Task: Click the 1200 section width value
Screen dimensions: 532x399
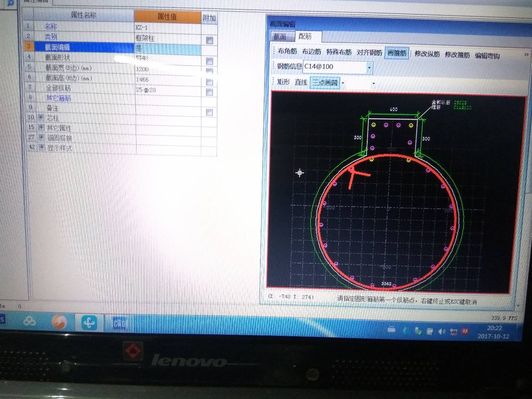Action: [x=168, y=69]
